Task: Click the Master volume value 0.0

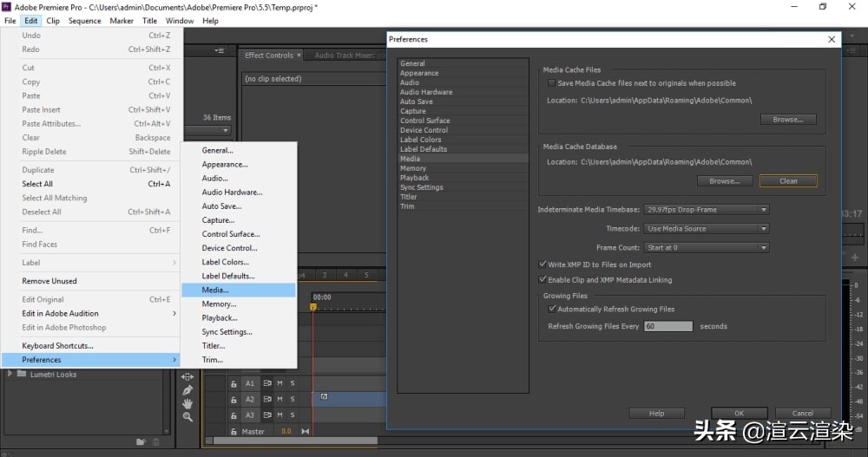Action: (286, 432)
